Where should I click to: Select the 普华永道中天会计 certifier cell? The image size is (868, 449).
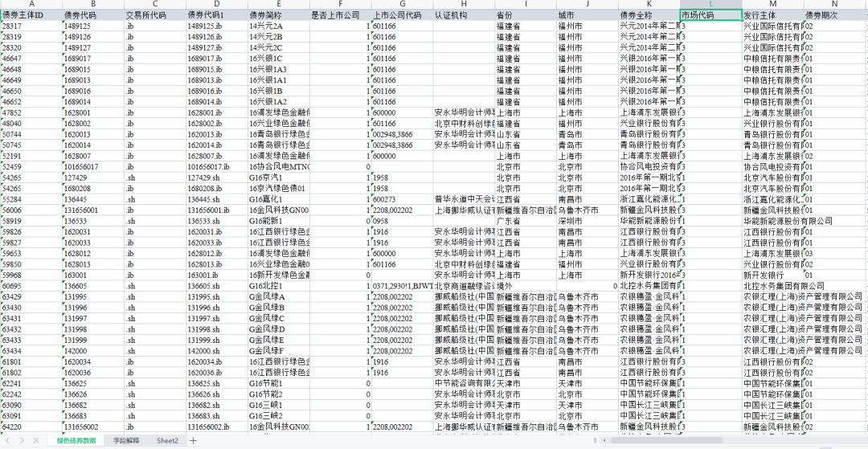pos(464,200)
